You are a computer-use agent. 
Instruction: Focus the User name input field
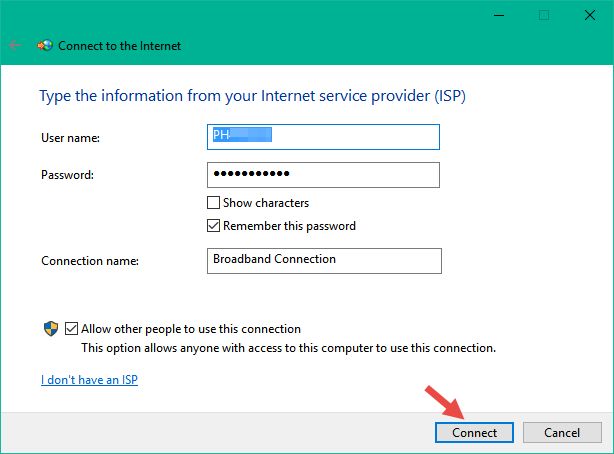click(323, 137)
